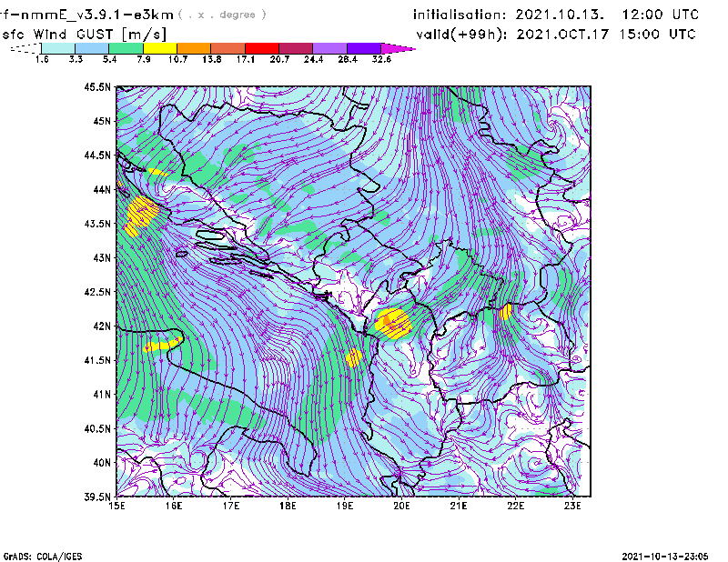Click the '45.5N' latitude label
This screenshot has height=562, width=728.
coord(97,86)
